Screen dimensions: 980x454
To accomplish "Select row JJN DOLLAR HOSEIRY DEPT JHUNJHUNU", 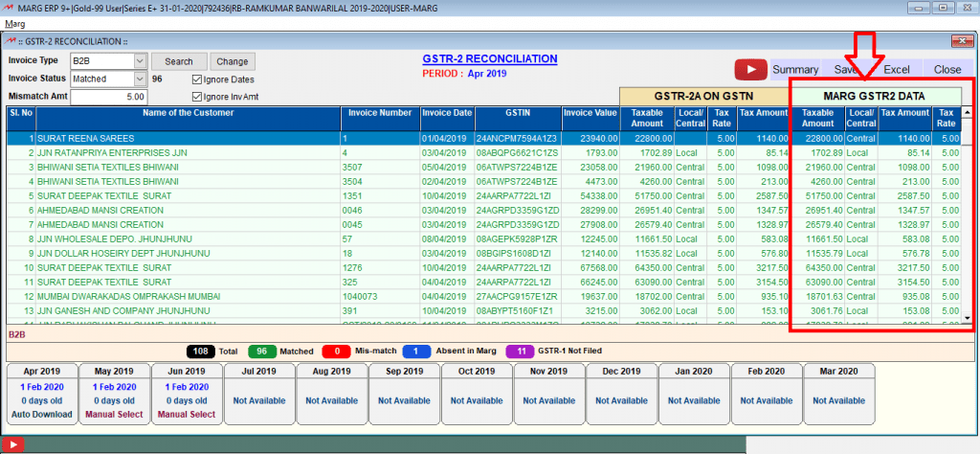I will 483,253.
